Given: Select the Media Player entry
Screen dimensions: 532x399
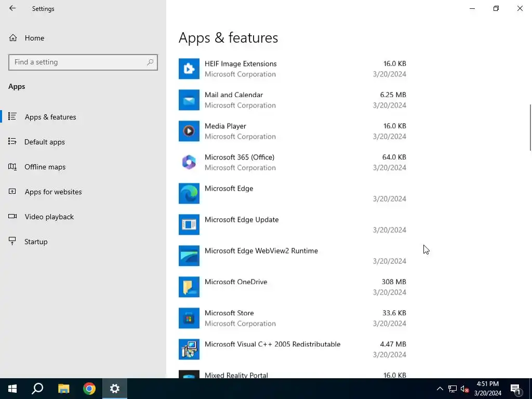Looking at the screenshot, I should tap(292, 131).
